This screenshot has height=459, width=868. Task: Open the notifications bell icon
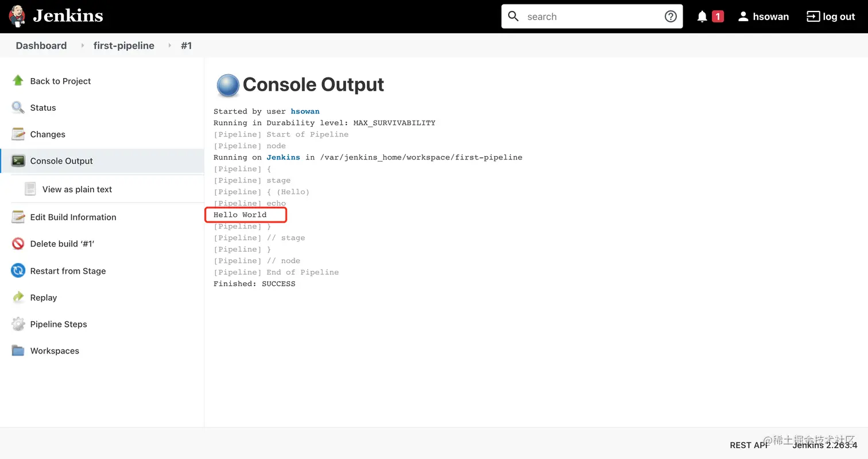[702, 17]
